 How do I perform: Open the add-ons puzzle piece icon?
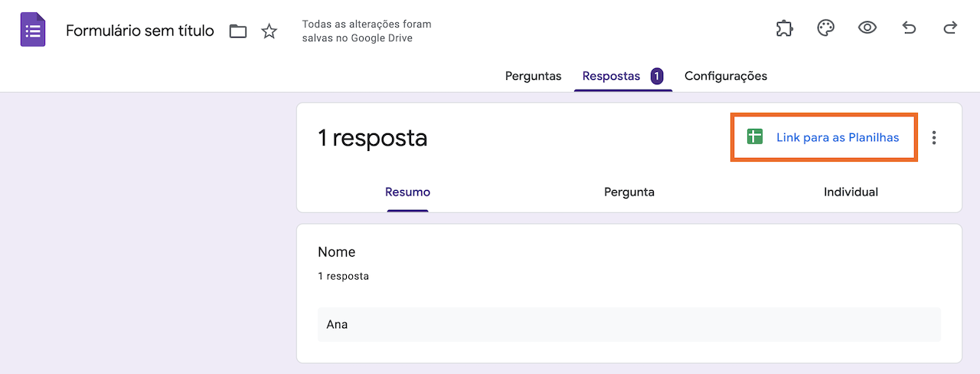point(784,29)
